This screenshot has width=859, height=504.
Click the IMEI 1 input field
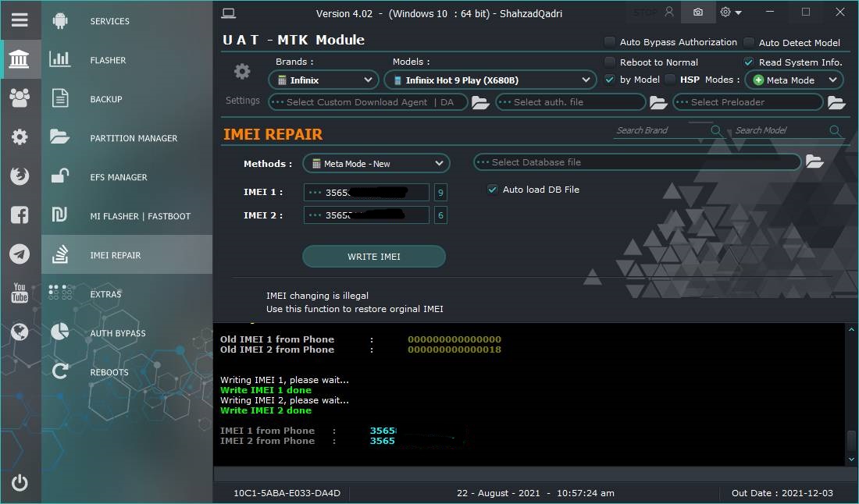click(x=366, y=192)
